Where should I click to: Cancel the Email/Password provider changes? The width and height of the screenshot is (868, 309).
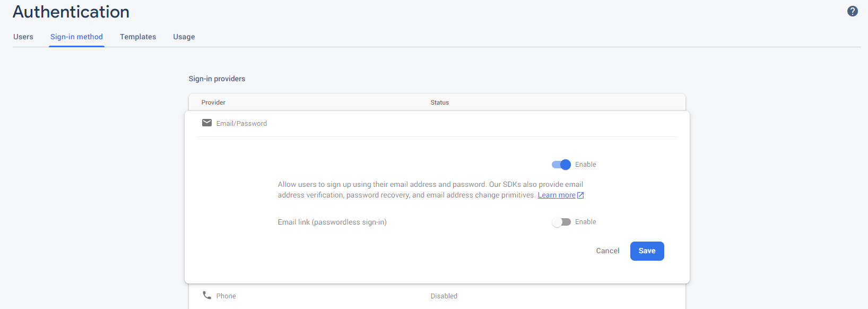[x=607, y=251]
